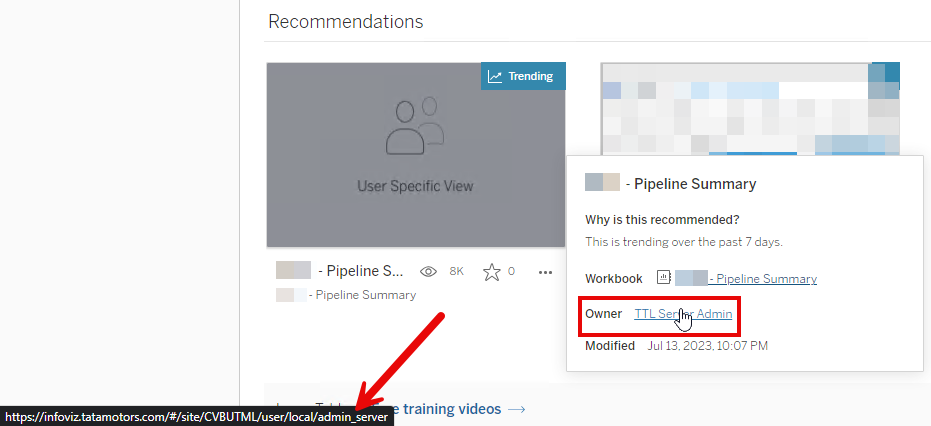Click the users icon in User Specific View
931x426 pixels.
coord(415,125)
